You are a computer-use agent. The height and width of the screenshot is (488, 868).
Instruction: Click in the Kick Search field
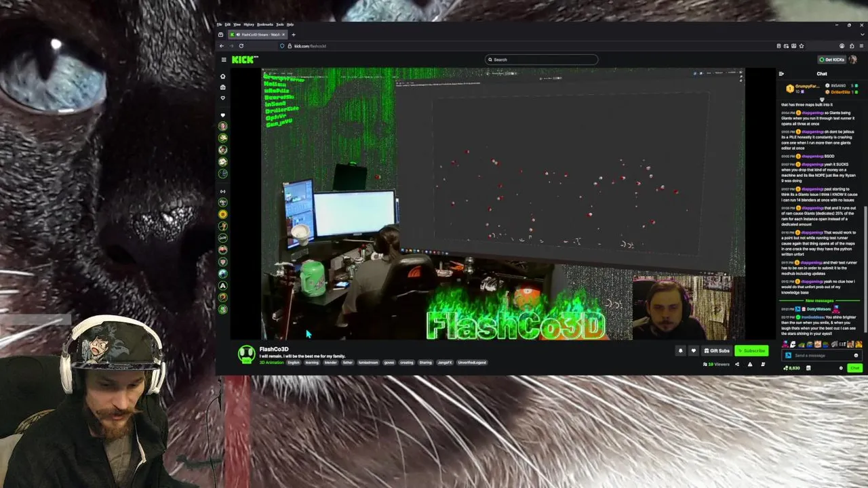(x=542, y=60)
